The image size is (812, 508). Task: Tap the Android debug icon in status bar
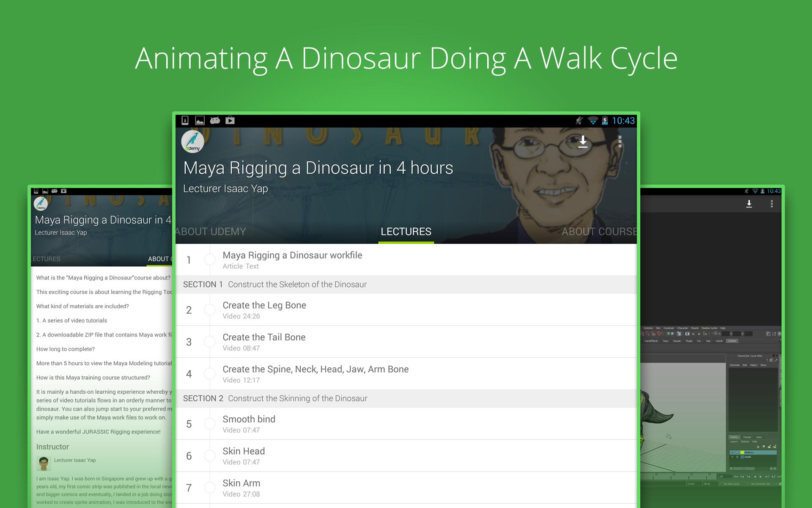coord(215,121)
